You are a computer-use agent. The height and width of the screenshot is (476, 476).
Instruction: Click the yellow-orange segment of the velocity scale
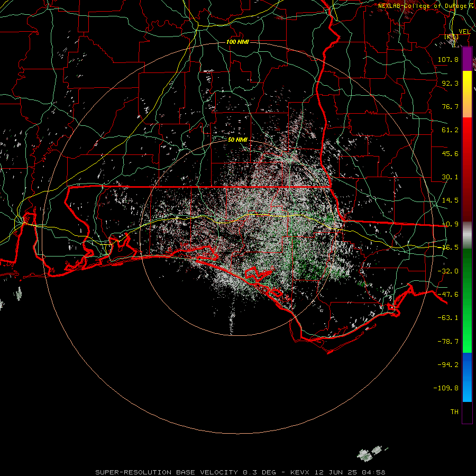pyautogui.click(x=467, y=94)
